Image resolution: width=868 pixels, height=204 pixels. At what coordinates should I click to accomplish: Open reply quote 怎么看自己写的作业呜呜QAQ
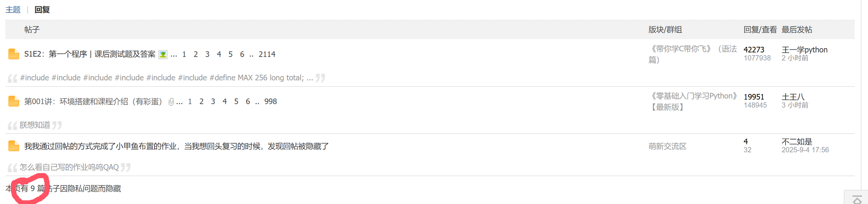[x=69, y=167]
